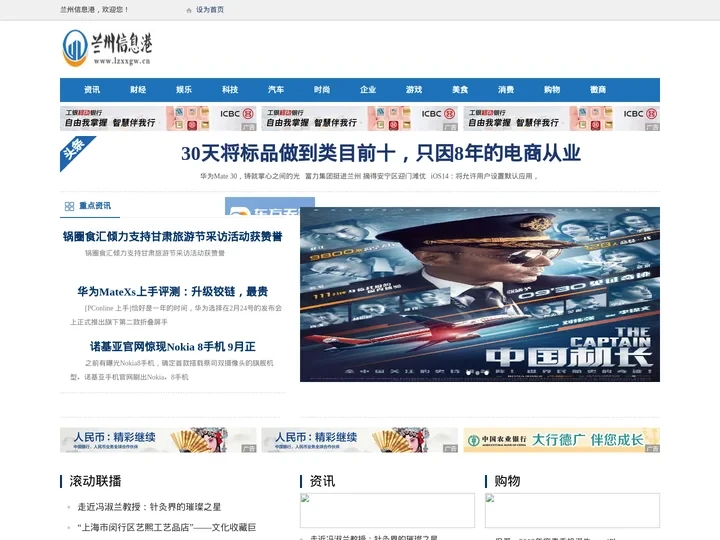
Task: Click the broken image under 资讯 section
Action: click(x=387, y=510)
